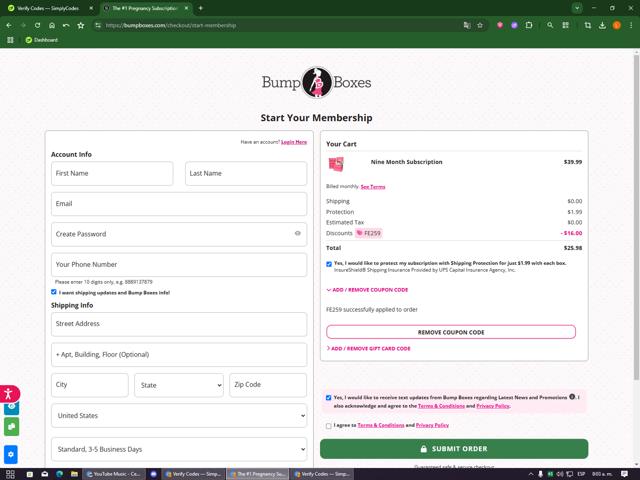
Task: Switch to the Verify Codes SimplyCodes tab
Action: 49,8
